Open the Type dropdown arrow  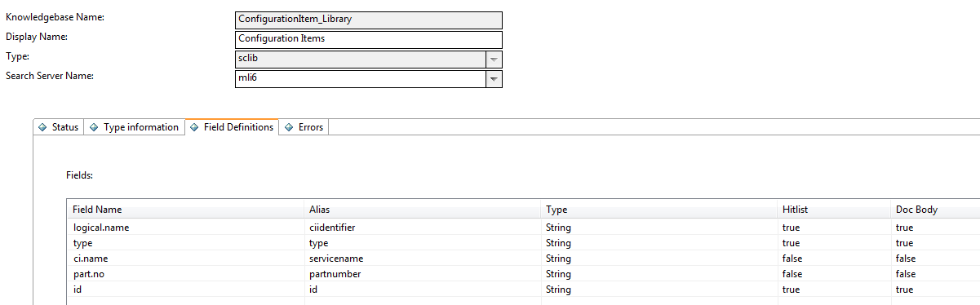[494, 60]
